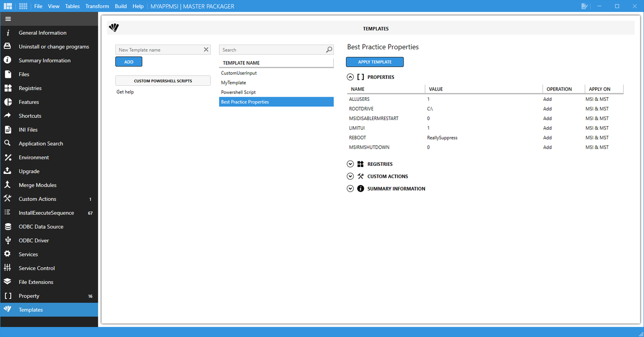Click the CUSTOM POWERSHELL SCRIPTS button
The height and width of the screenshot is (337, 644).
[163, 80]
